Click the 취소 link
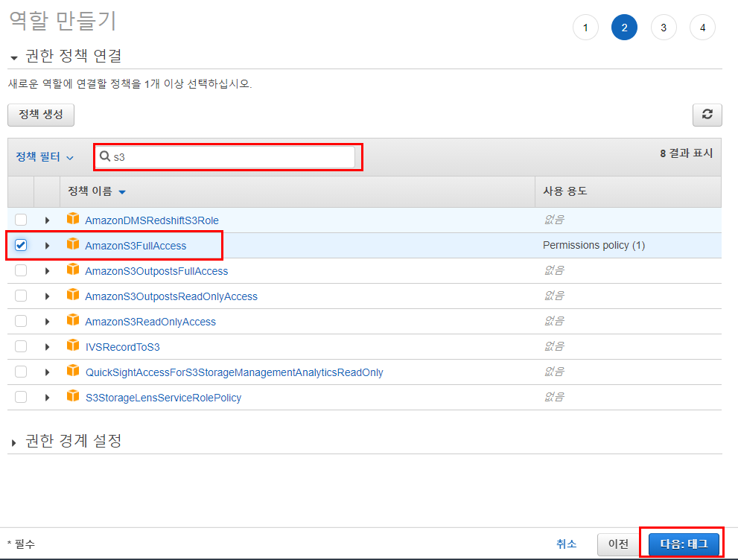738x560 pixels. pos(566,544)
